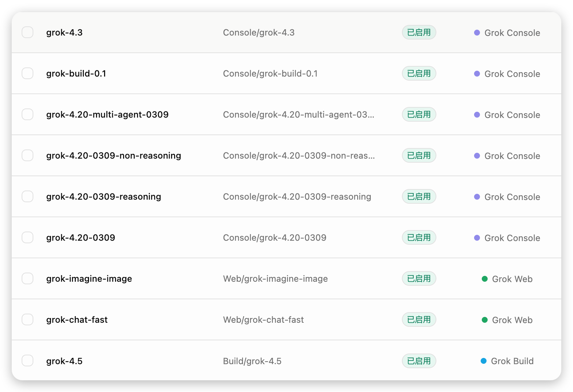Click the purple dot beside Grok Console for grok-build-0.1
573x392 pixels.
click(x=477, y=74)
